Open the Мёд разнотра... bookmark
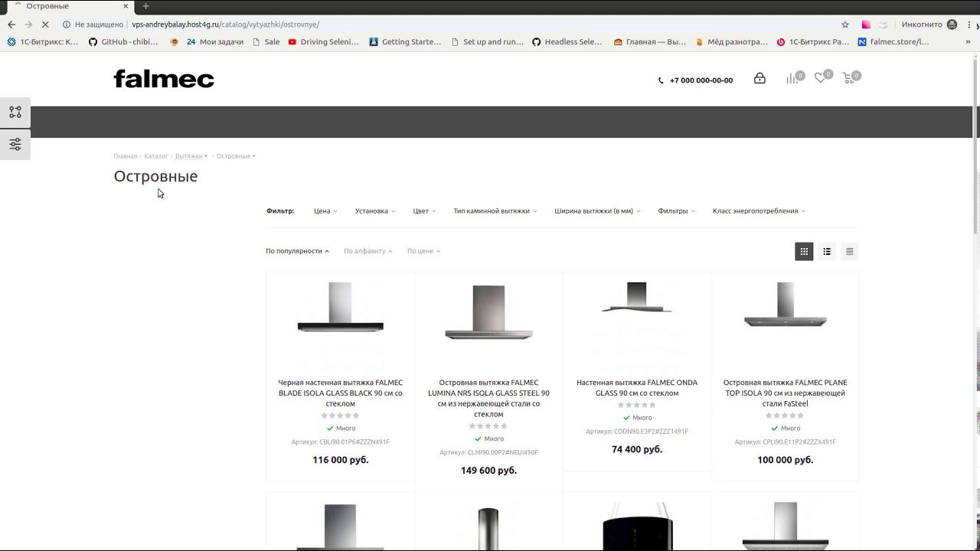 [731, 42]
